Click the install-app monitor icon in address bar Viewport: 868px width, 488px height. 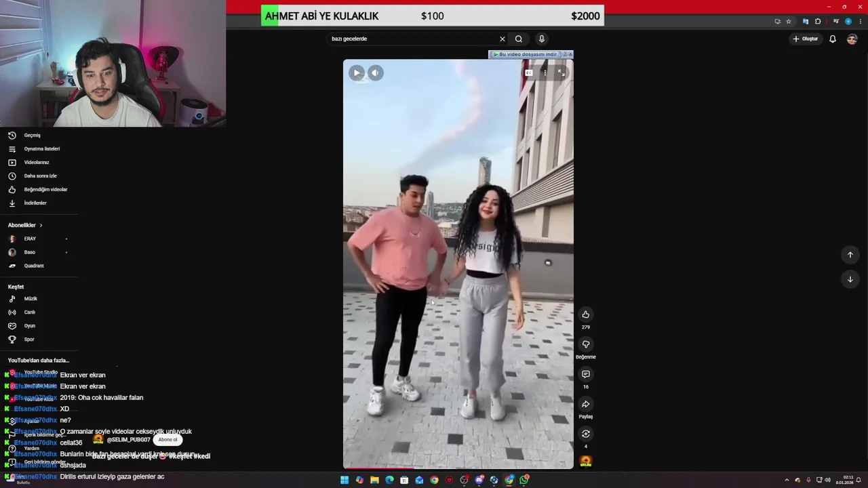click(777, 21)
